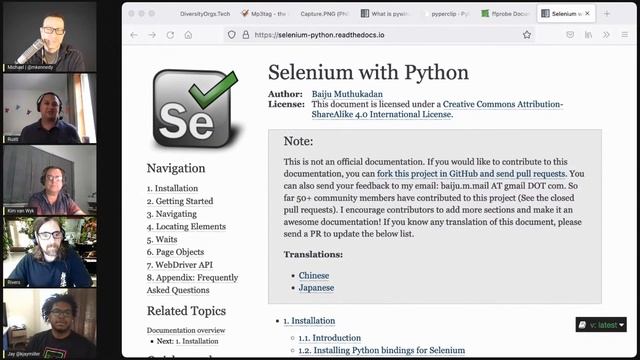Click the Related Topics heading
Image resolution: width=640 pixels, height=360 pixels.
(186, 311)
